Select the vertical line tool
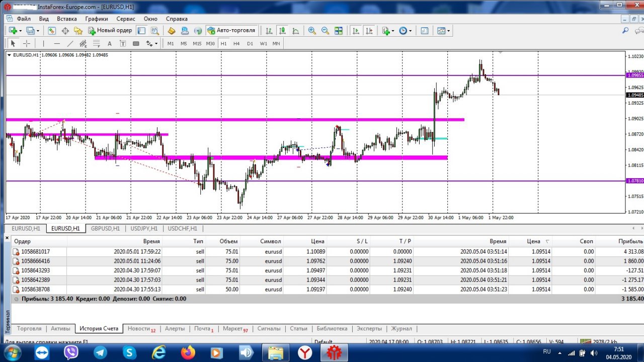 click(x=43, y=43)
